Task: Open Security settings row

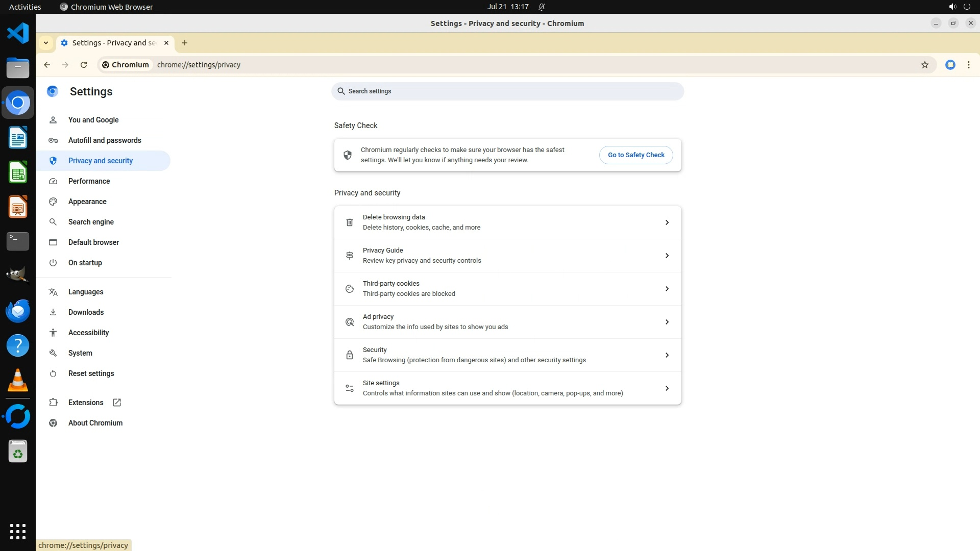Action: pos(507,355)
